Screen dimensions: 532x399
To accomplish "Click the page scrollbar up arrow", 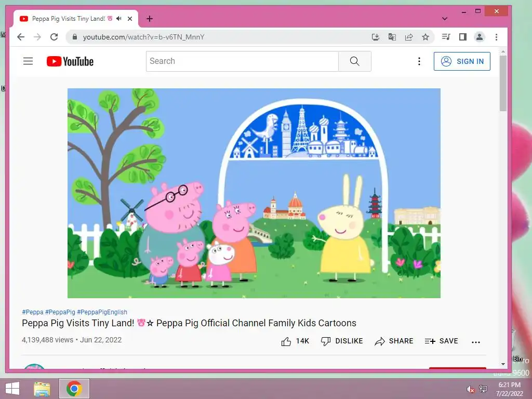I will pos(503,51).
